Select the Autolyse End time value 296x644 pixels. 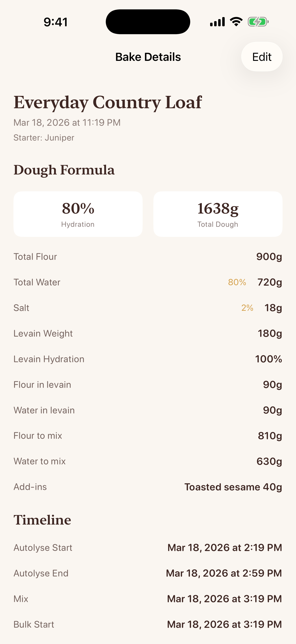(x=224, y=573)
